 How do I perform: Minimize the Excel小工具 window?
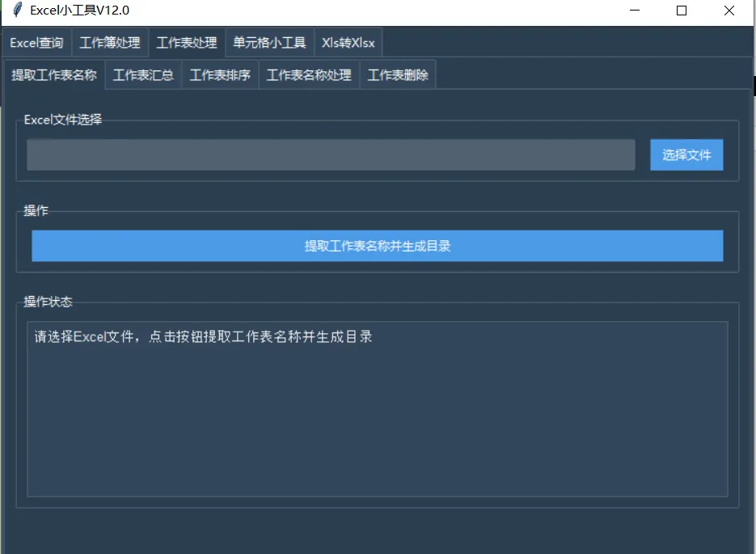click(635, 11)
